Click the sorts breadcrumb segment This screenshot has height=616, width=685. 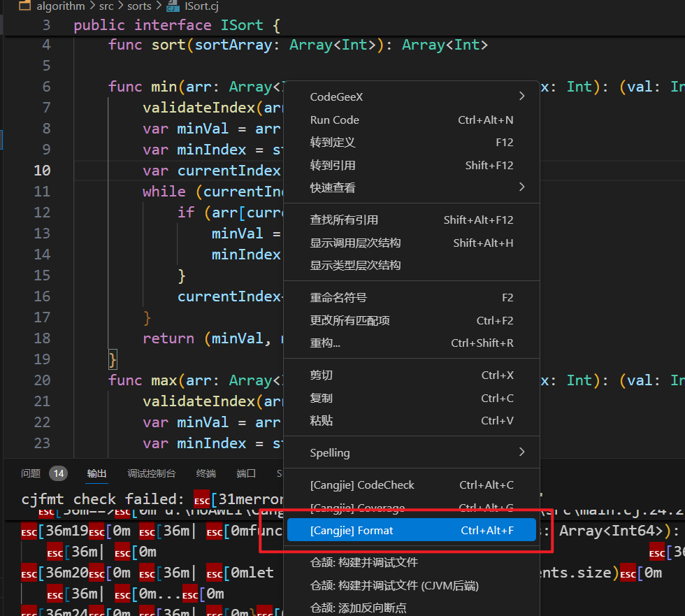(139, 6)
